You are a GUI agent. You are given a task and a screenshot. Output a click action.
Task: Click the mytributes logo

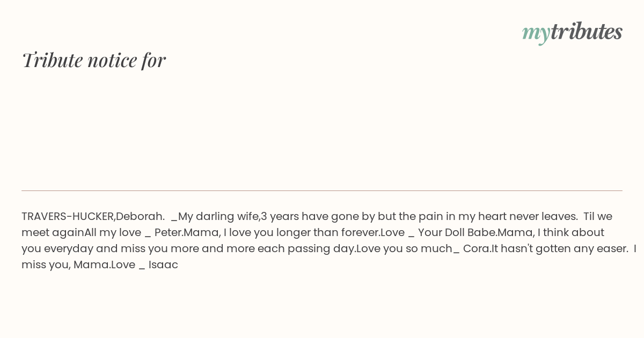click(572, 32)
